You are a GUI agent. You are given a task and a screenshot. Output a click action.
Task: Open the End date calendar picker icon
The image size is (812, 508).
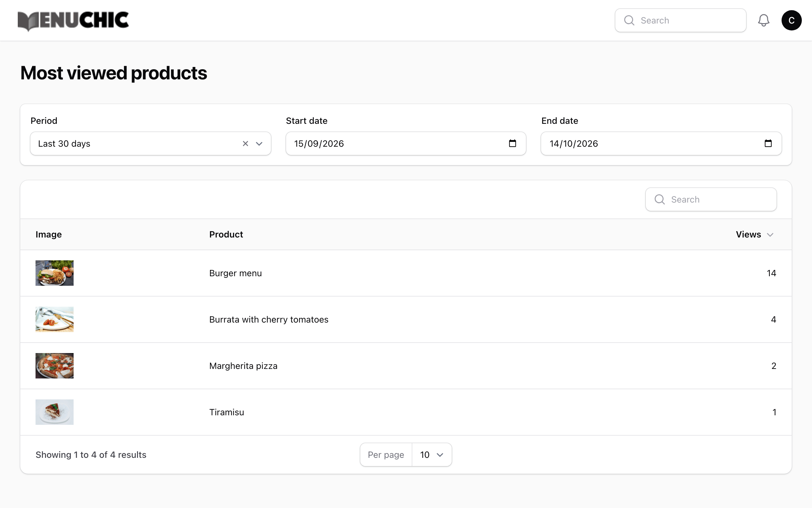(768, 143)
